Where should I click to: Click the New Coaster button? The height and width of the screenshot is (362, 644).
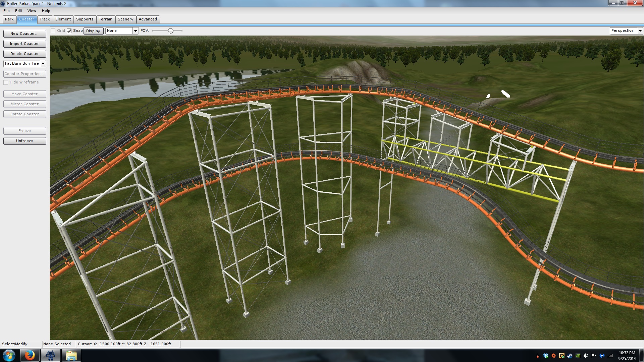click(x=24, y=34)
